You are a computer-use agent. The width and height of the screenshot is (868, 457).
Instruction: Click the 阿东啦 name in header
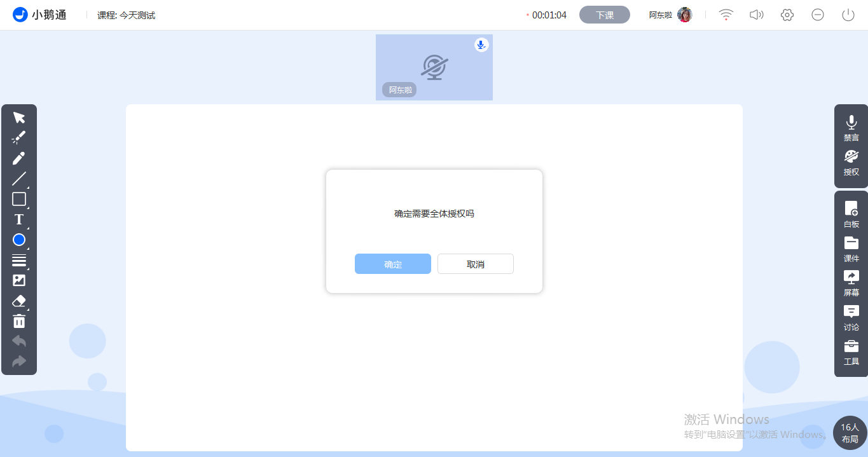(661, 15)
